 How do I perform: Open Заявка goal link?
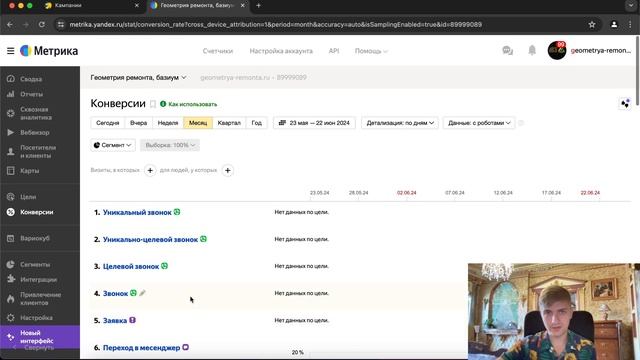tap(115, 320)
